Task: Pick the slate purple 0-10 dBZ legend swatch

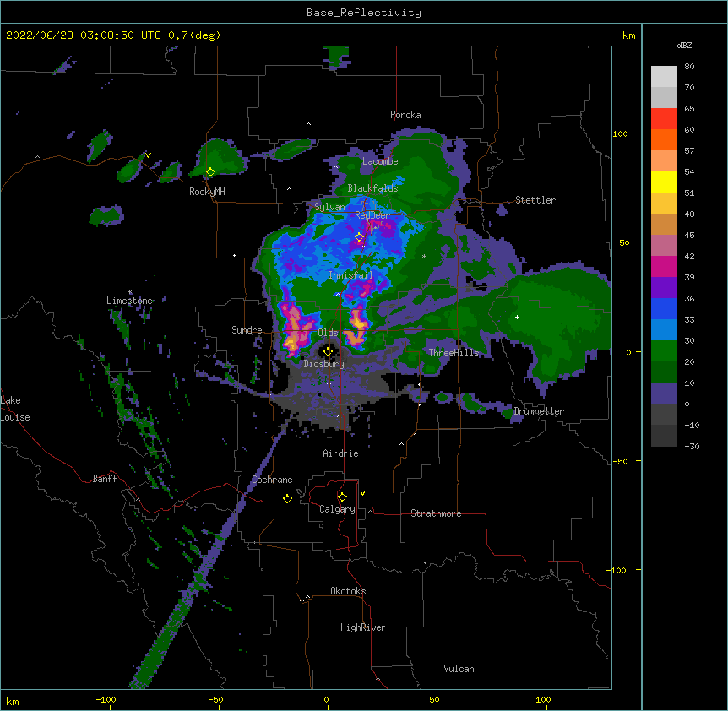Action: click(x=664, y=393)
